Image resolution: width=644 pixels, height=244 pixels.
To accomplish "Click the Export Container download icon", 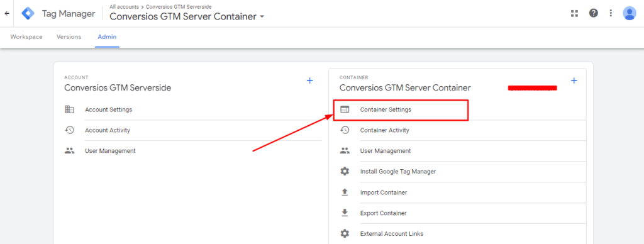I will (345, 213).
